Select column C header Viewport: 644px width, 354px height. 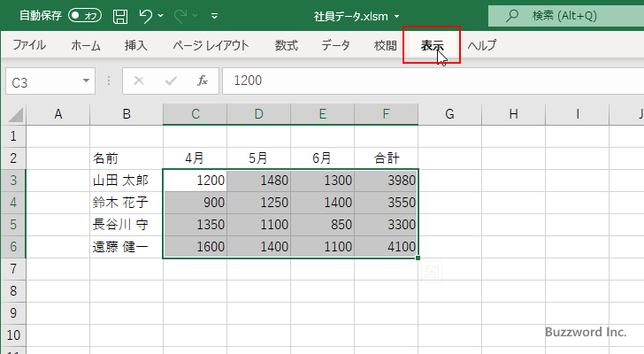click(195, 114)
